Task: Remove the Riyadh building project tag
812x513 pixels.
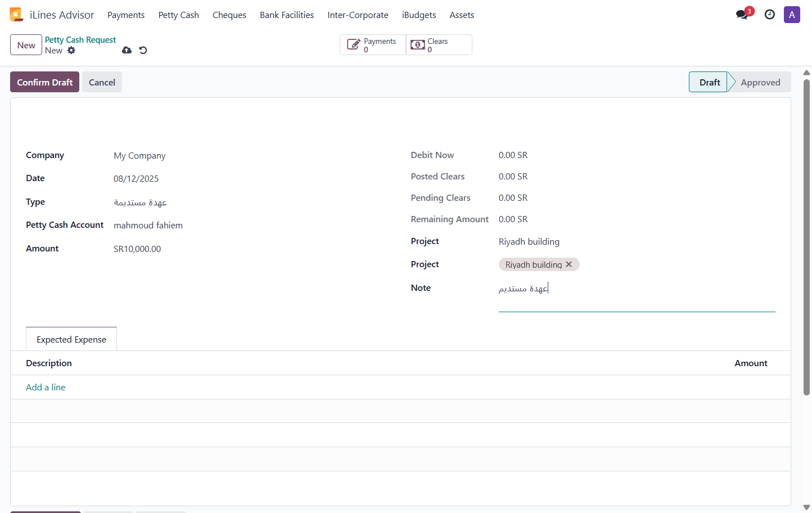Action: (x=569, y=264)
